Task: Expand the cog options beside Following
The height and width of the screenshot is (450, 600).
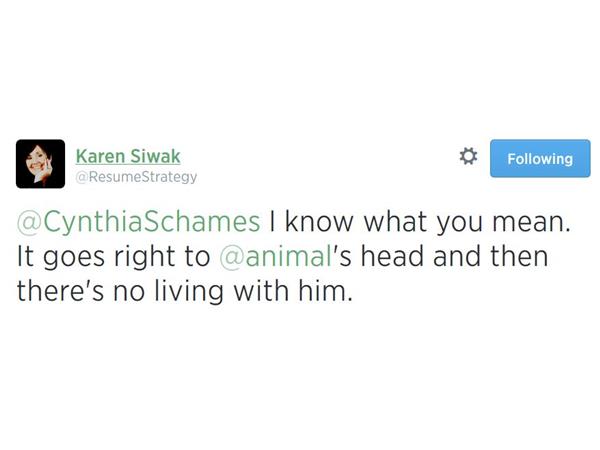Action: coord(467,157)
